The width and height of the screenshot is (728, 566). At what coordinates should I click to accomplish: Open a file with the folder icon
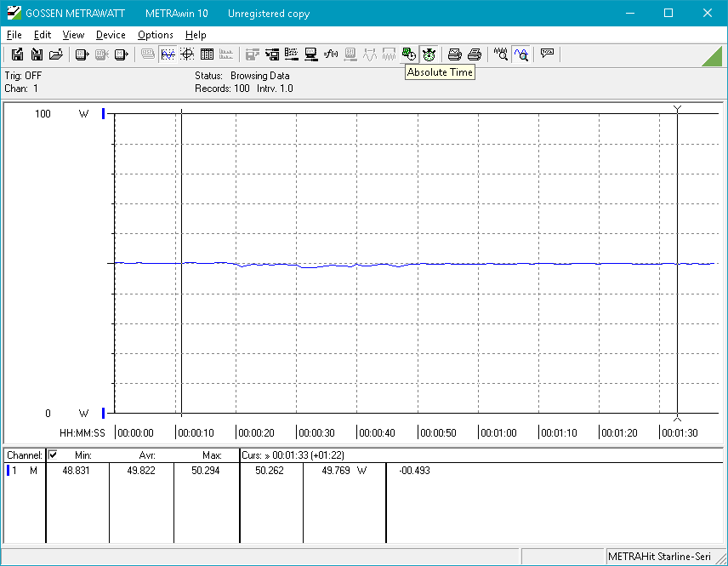pos(56,54)
